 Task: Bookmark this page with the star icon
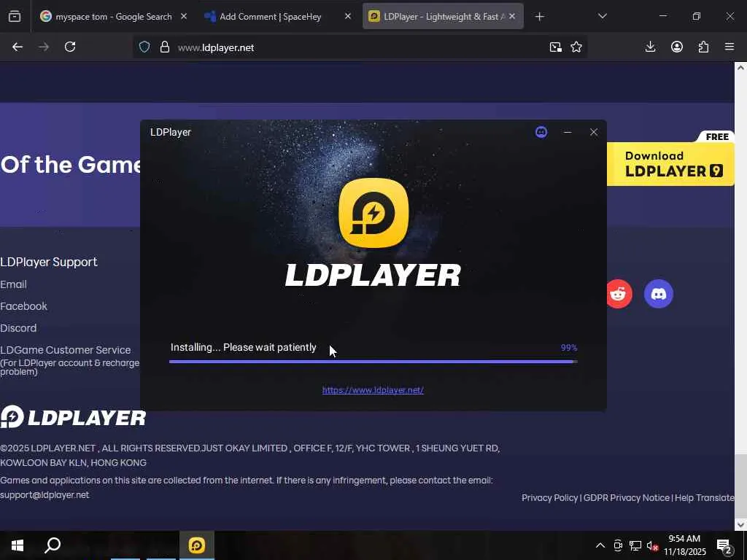coord(576,47)
